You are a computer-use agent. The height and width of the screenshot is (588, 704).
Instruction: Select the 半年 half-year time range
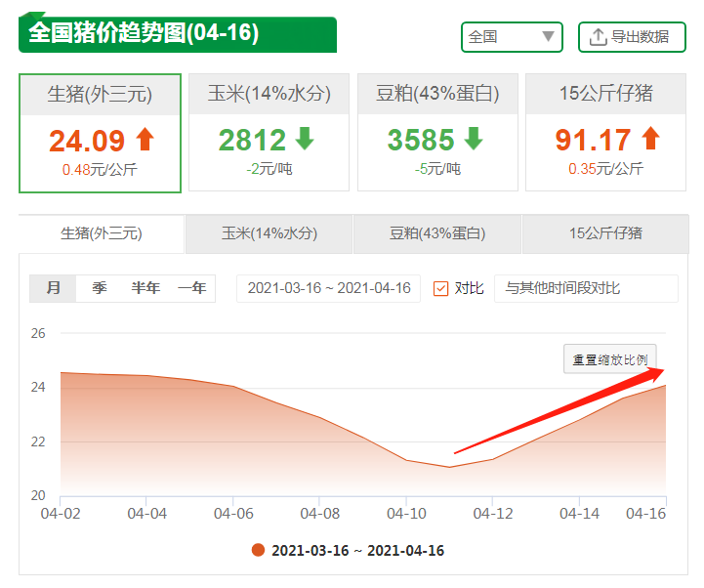pos(145,288)
